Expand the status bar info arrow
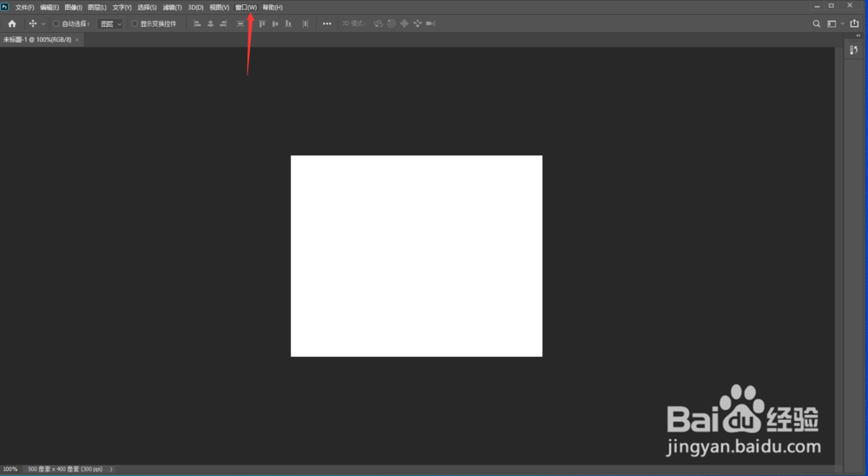 (x=111, y=469)
